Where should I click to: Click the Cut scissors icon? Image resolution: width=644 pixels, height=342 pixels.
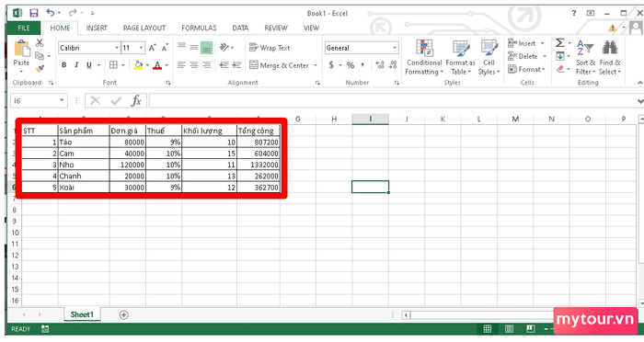click(40, 42)
